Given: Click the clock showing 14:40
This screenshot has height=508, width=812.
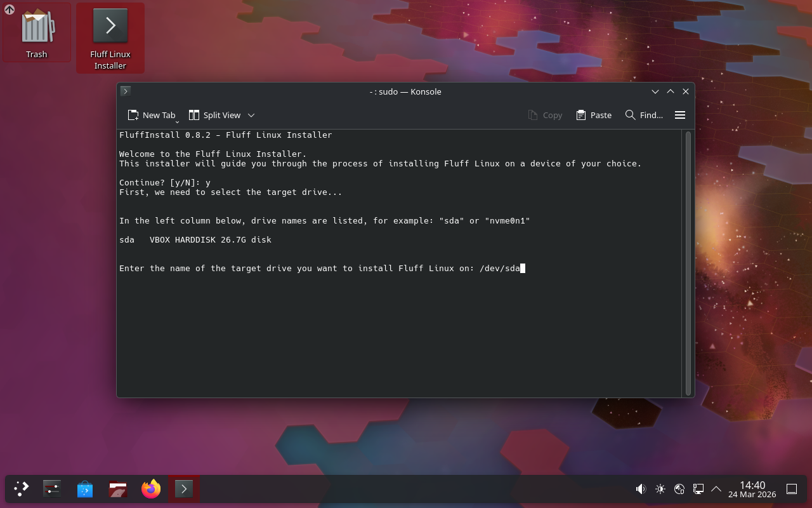Looking at the screenshot, I should [752, 489].
